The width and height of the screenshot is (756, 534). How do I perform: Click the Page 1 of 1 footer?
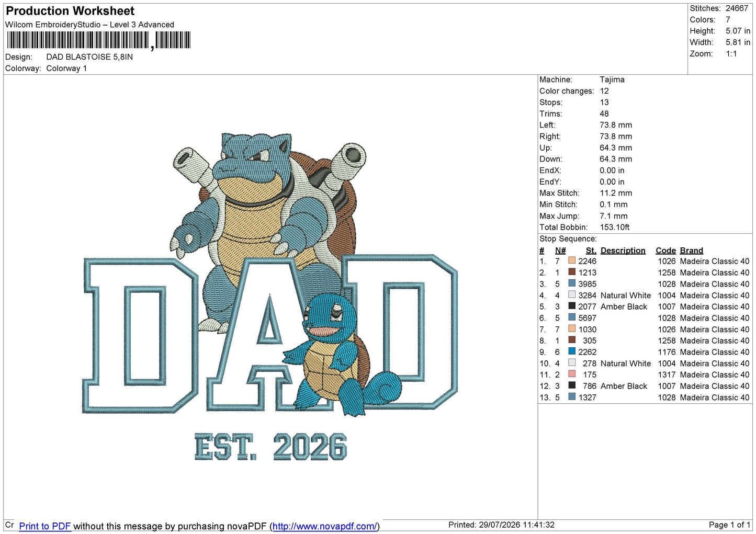coord(729,525)
